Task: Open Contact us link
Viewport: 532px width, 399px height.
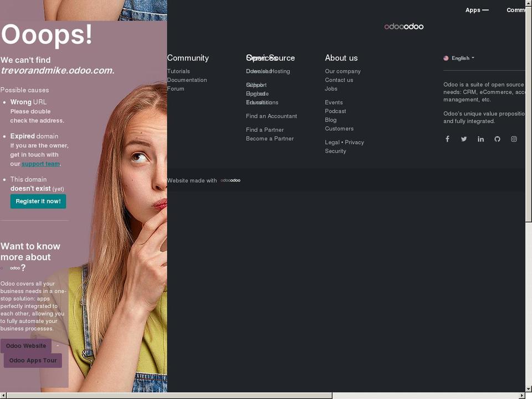Action: [339, 80]
